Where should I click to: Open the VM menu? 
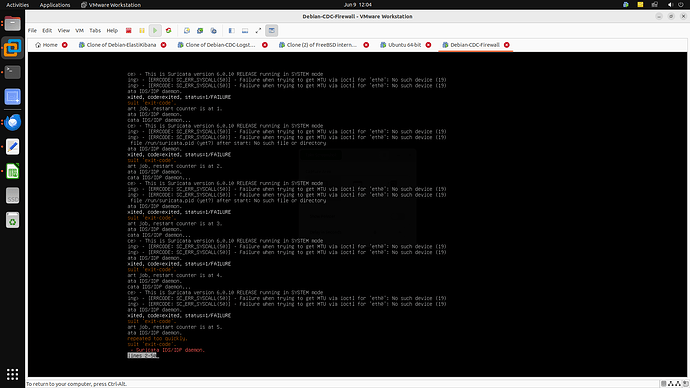point(79,31)
